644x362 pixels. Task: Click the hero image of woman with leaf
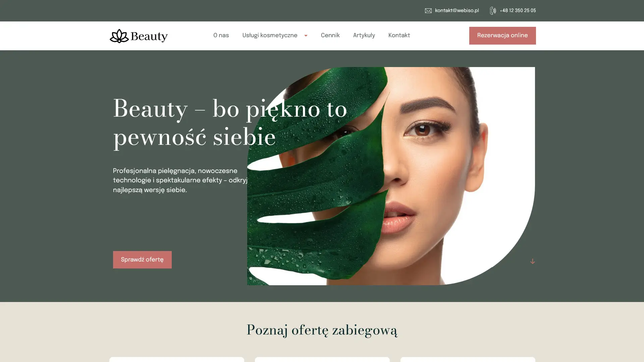coord(391,176)
